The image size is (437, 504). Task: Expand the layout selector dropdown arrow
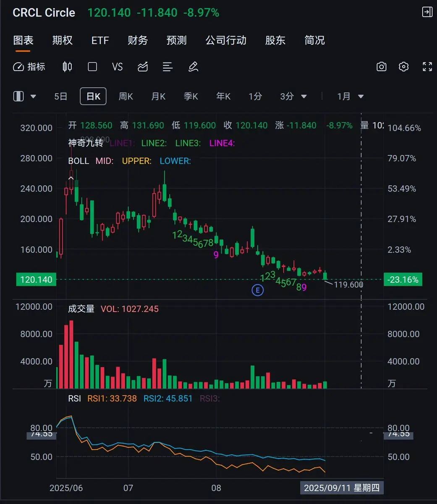coord(33,97)
